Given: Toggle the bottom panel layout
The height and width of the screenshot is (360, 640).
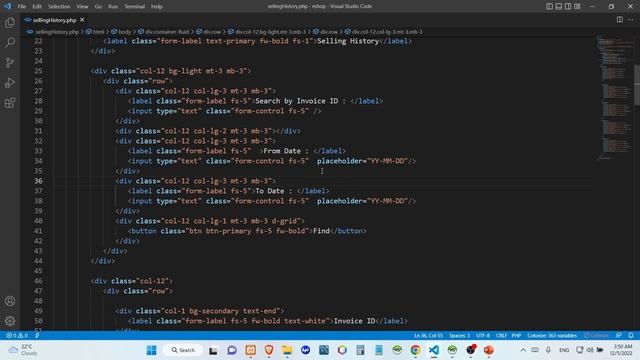Looking at the screenshot, I should tap(559, 6).
